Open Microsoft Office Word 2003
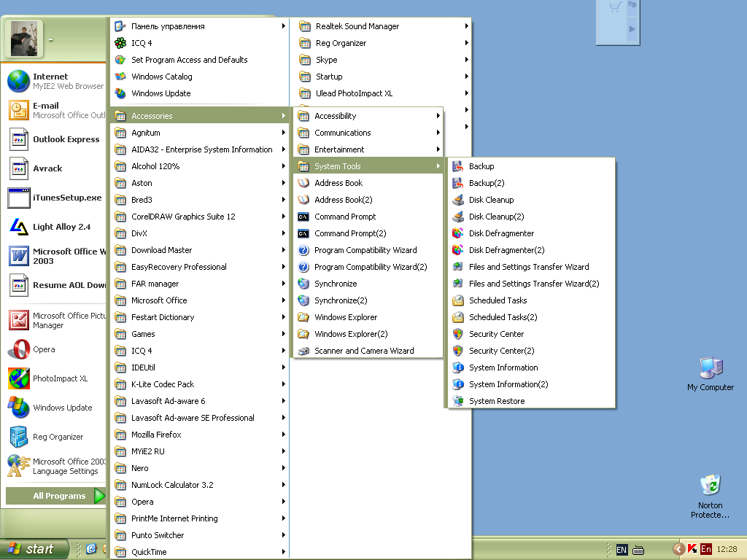The width and height of the screenshot is (747, 560). click(x=55, y=256)
